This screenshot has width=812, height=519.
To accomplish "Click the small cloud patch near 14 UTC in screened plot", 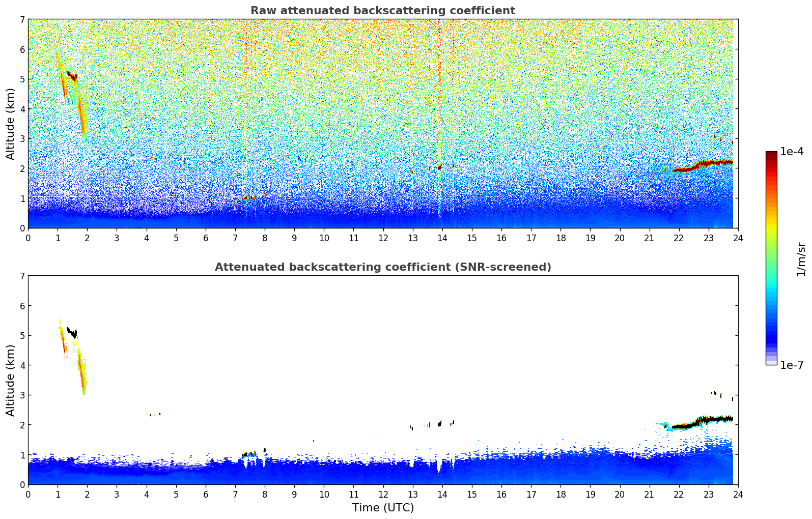I will (440, 423).
